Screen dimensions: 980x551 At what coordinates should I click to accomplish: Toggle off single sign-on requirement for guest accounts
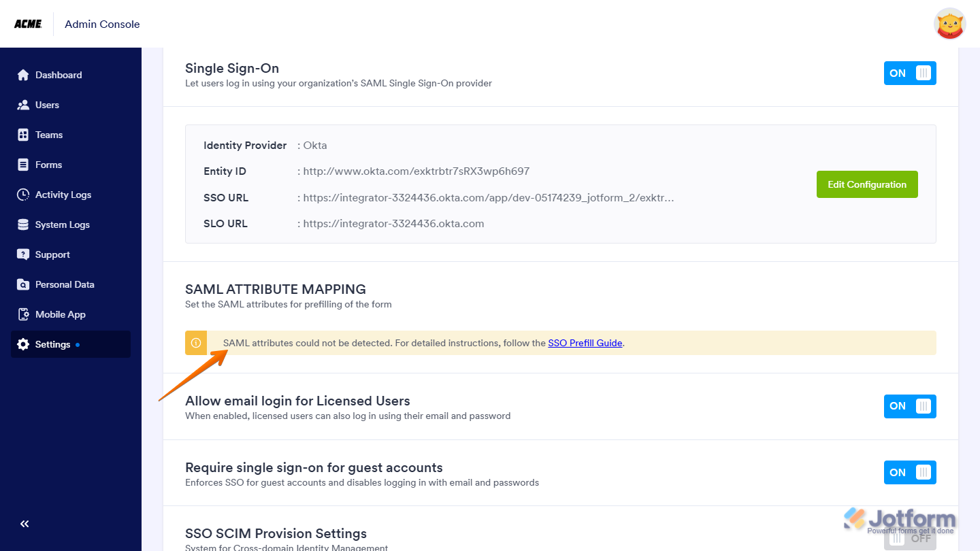[910, 472]
